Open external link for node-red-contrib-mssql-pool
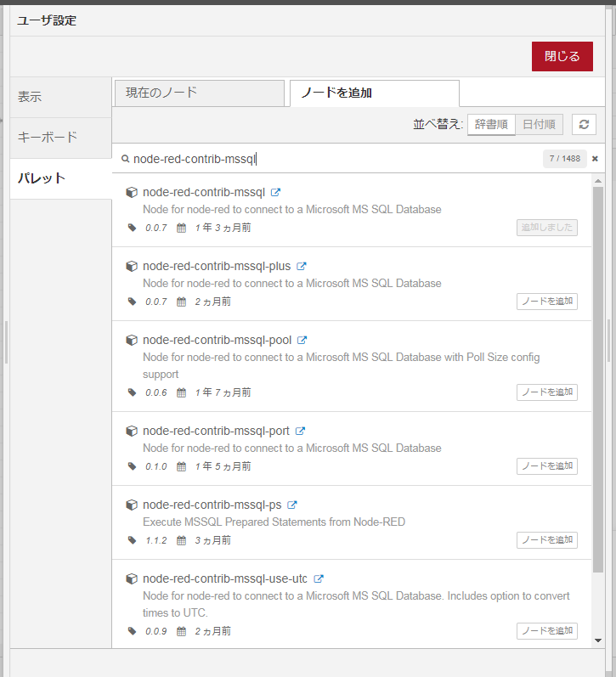This screenshot has width=616, height=677. coord(302,340)
